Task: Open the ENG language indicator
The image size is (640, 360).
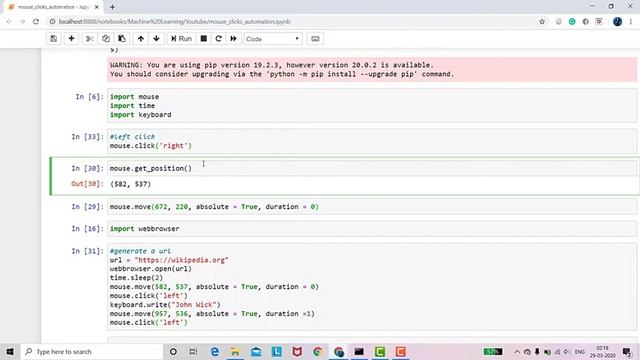Action: click(580, 351)
